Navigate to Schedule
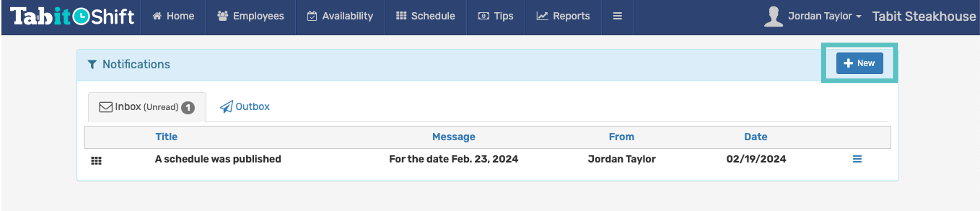The width and height of the screenshot is (980, 211). [x=425, y=16]
